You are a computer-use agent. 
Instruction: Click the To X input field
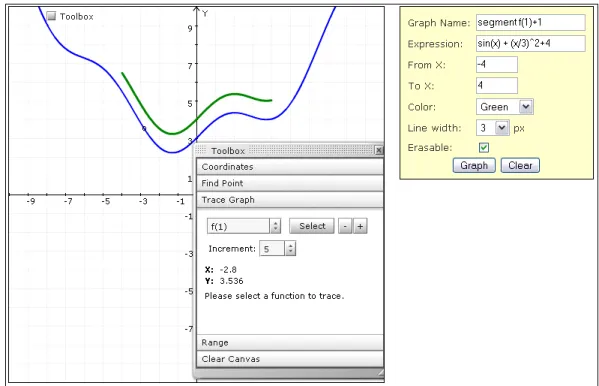[x=497, y=86]
